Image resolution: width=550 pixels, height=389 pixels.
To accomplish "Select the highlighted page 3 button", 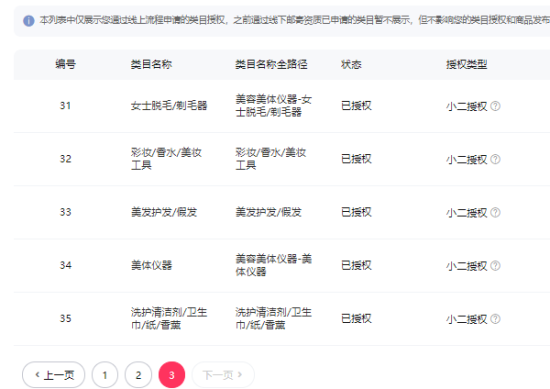I will click(x=172, y=375).
